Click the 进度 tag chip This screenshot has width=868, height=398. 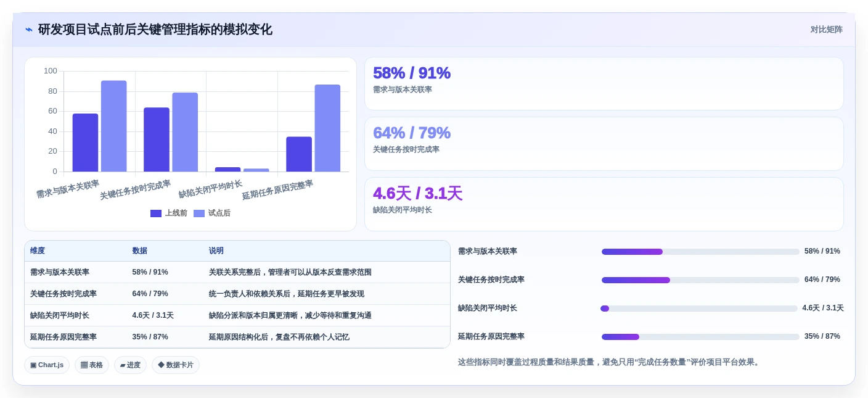(x=130, y=365)
